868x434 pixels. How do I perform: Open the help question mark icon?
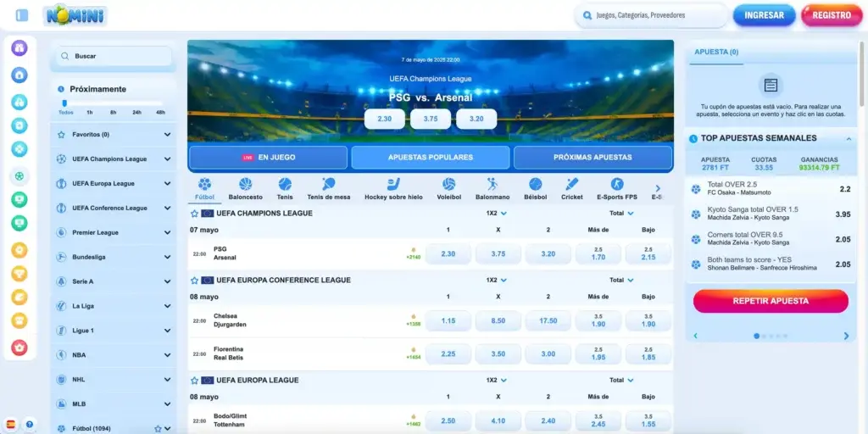pyautogui.click(x=30, y=425)
